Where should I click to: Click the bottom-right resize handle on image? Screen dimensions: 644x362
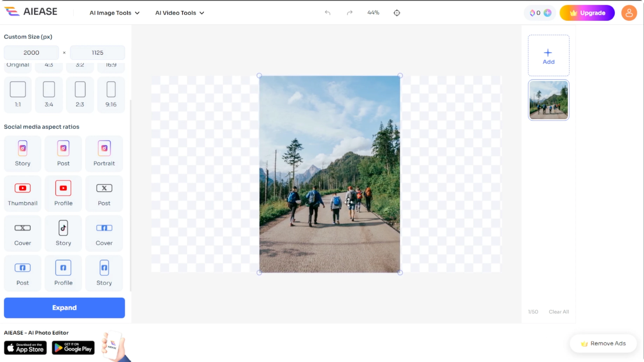coord(400,273)
